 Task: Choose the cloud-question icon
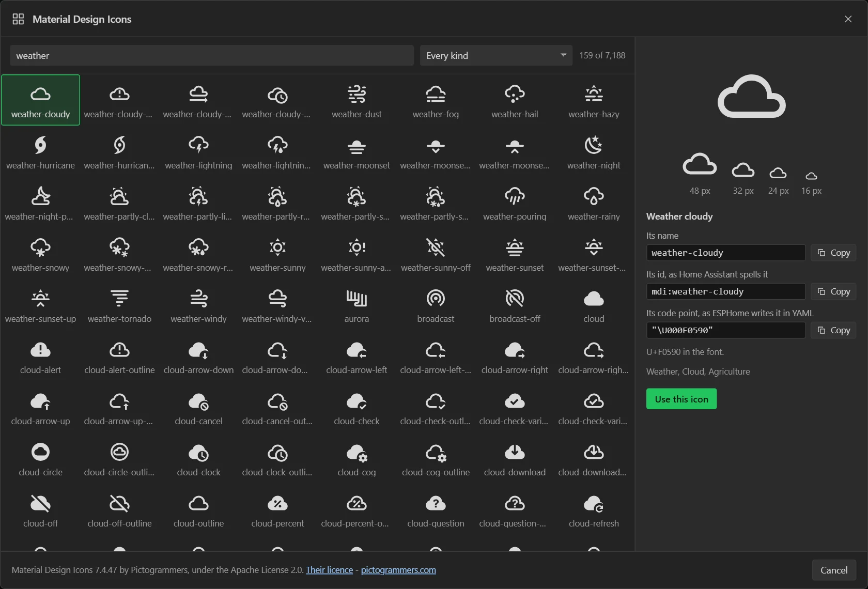pos(436,509)
